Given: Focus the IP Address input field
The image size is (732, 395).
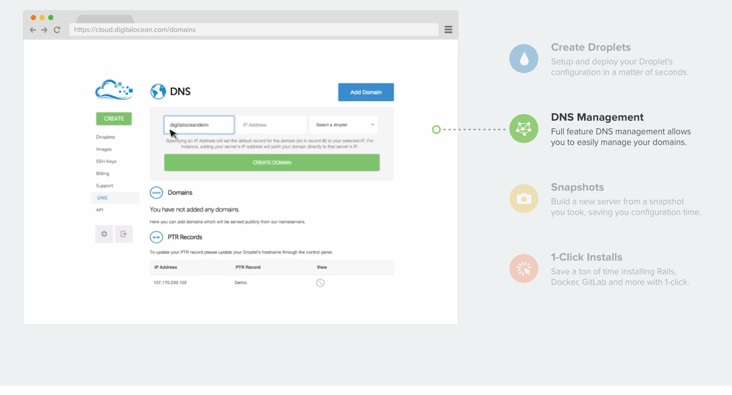Looking at the screenshot, I should pos(272,125).
